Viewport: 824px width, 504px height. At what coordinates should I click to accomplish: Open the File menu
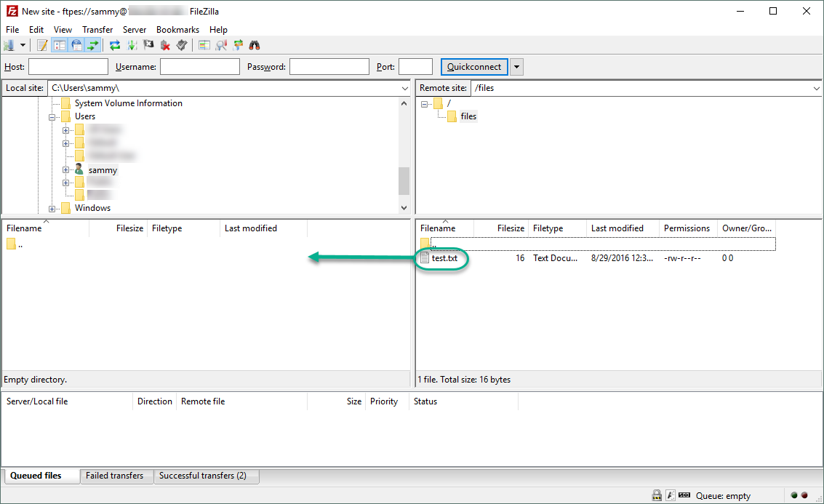click(x=12, y=29)
